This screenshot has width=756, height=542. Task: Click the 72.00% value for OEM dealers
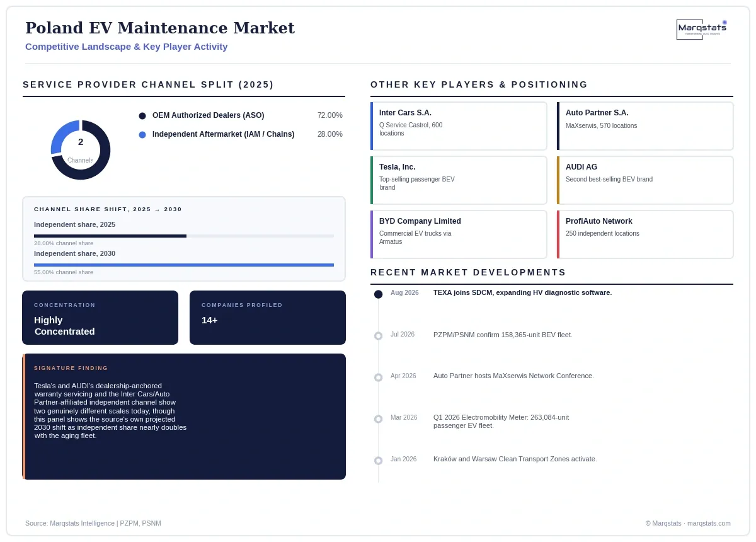coord(330,115)
